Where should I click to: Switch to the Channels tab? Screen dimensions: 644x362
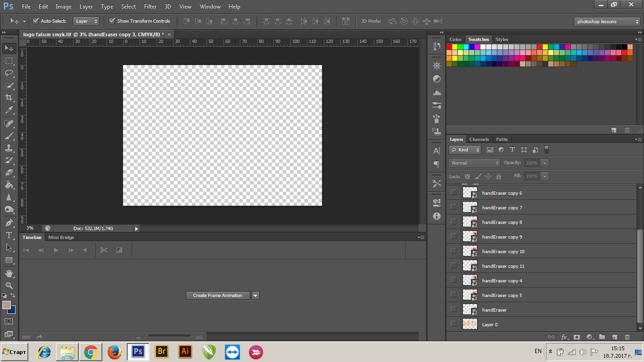click(479, 139)
